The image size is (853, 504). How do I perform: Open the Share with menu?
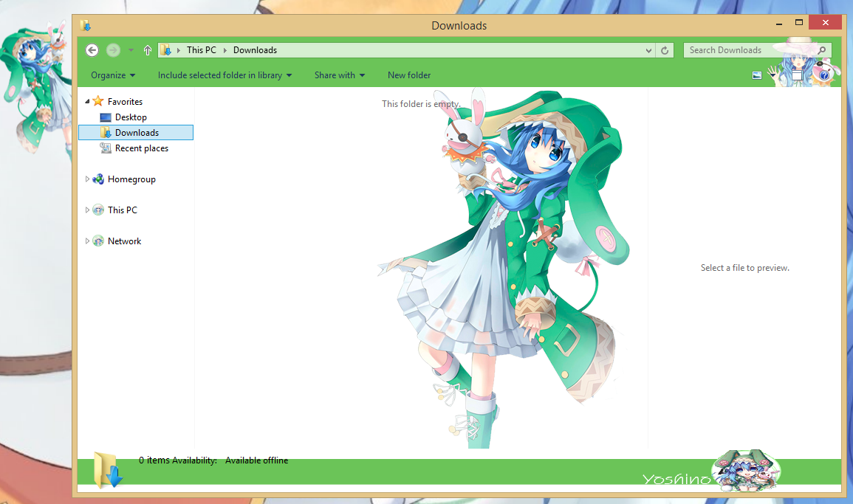[340, 75]
